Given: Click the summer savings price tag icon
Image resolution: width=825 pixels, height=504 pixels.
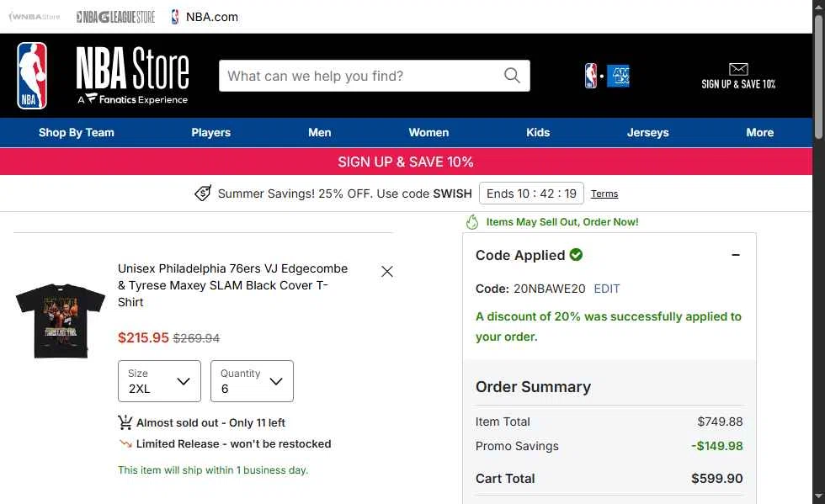Looking at the screenshot, I should pos(203,193).
